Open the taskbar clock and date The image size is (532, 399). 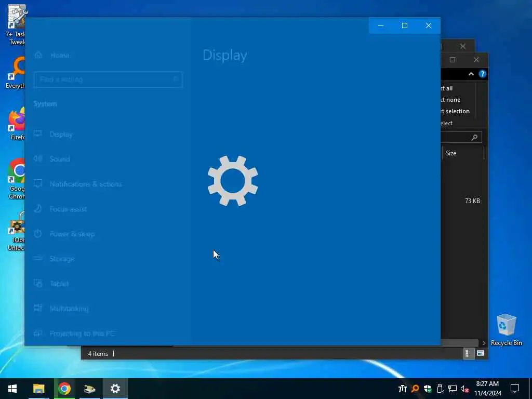point(487,389)
